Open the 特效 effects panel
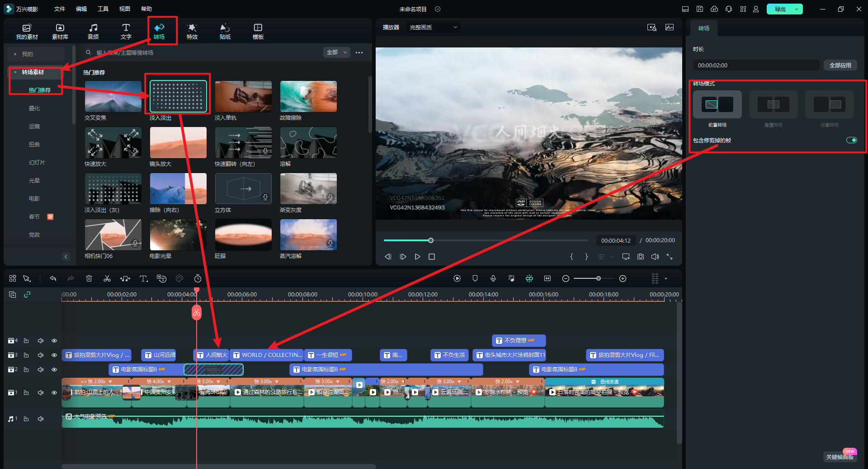The height and width of the screenshot is (469, 868). tap(192, 31)
